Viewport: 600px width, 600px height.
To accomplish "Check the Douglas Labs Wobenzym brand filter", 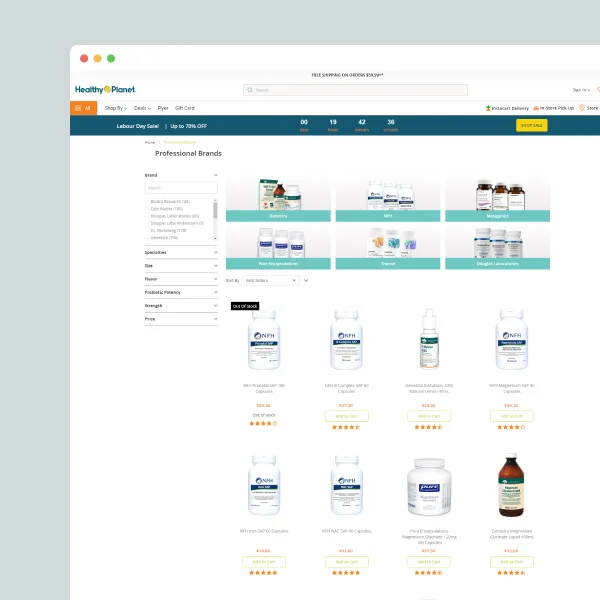I will click(x=147, y=223).
